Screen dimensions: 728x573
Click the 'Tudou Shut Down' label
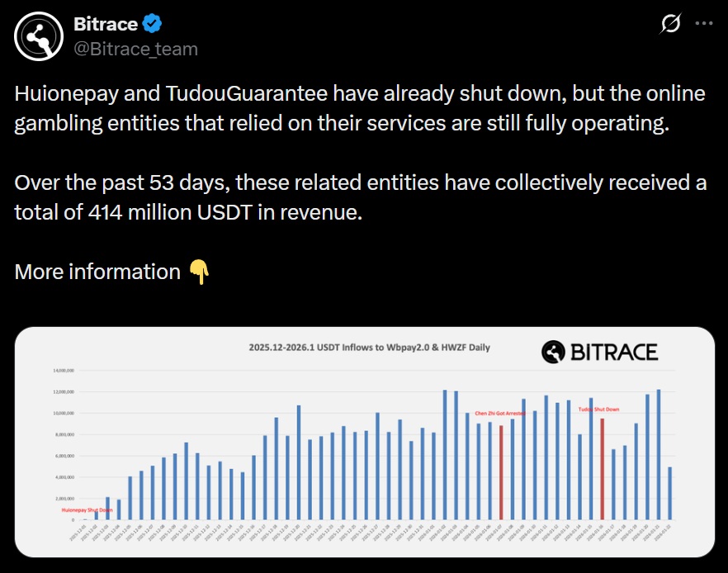click(x=599, y=408)
